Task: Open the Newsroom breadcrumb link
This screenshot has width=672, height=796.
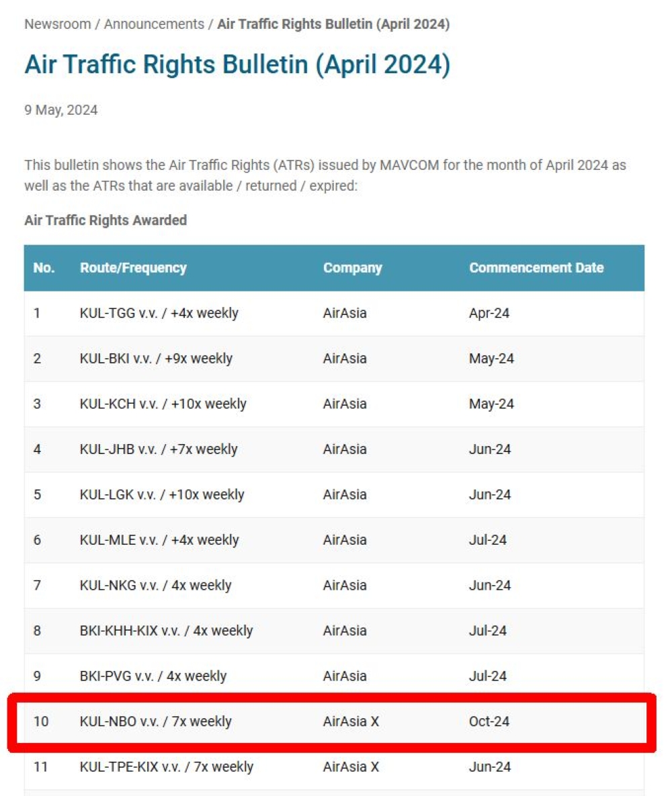Action: pyautogui.click(x=57, y=24)
